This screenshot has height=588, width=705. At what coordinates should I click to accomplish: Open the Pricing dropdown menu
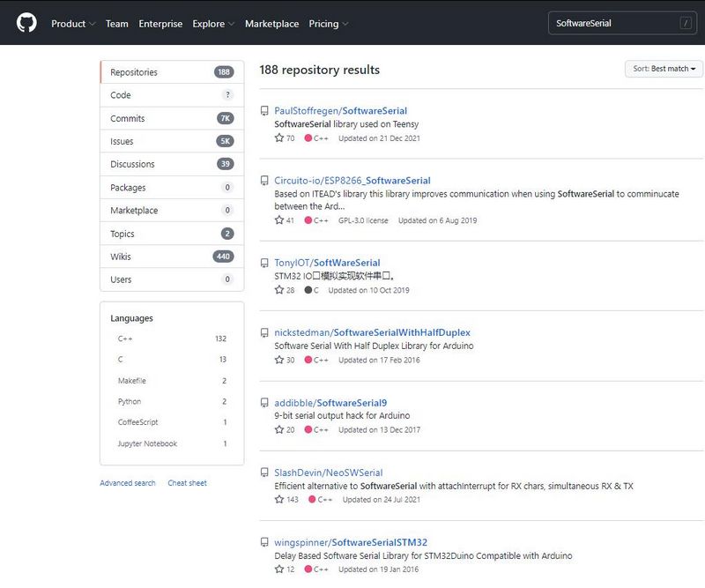[328, 24]
